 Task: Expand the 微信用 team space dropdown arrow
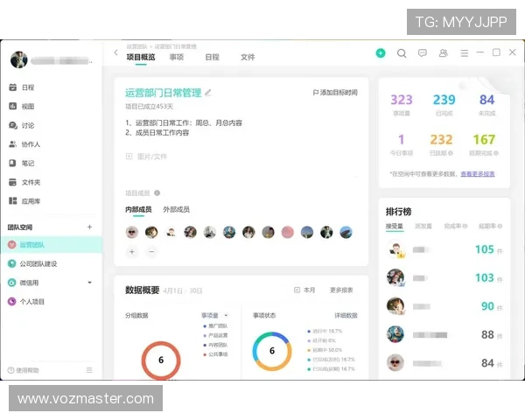tap(89, 283)
